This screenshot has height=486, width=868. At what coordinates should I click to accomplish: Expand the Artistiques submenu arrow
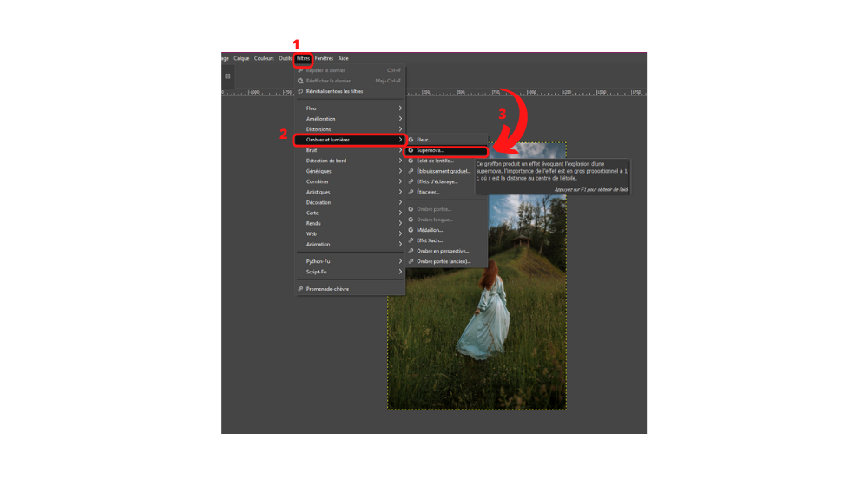400,192
